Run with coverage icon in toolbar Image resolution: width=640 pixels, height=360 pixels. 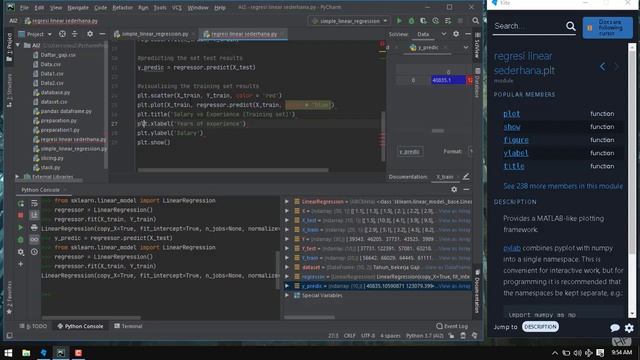(x=423, y=21)
